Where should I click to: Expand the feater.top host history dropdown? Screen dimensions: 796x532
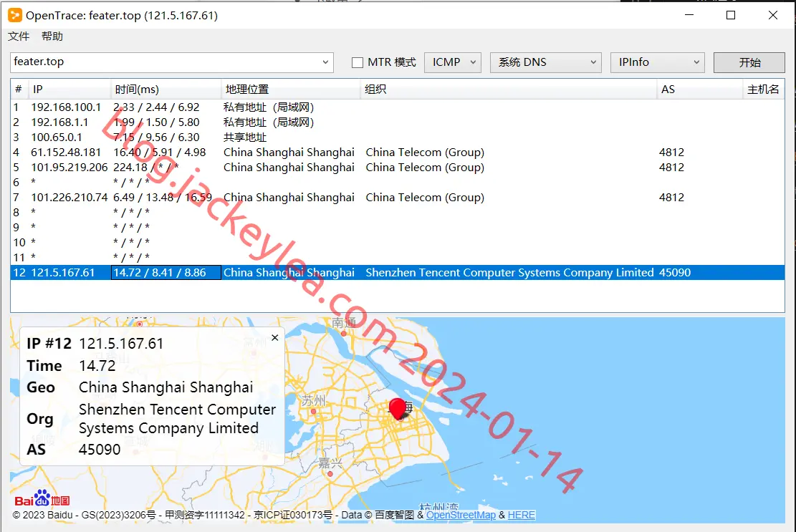click(325, 62)
